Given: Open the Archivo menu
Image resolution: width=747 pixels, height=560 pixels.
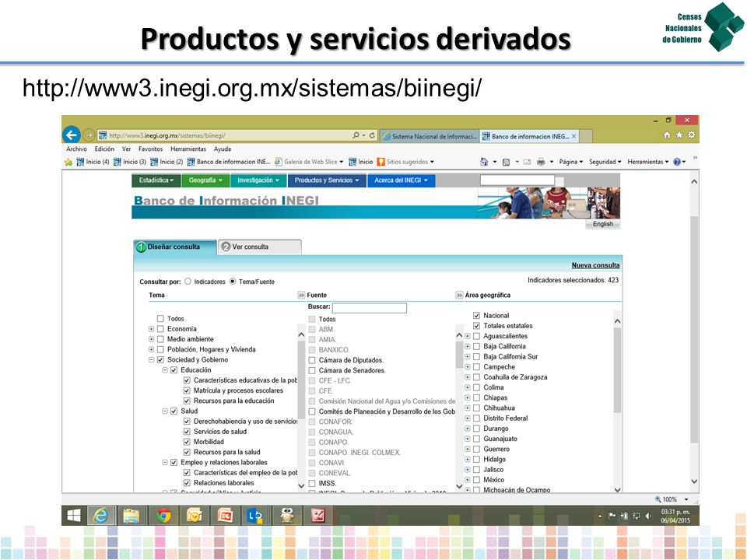Looking at the screenshot, I should [x=77, y=149].
